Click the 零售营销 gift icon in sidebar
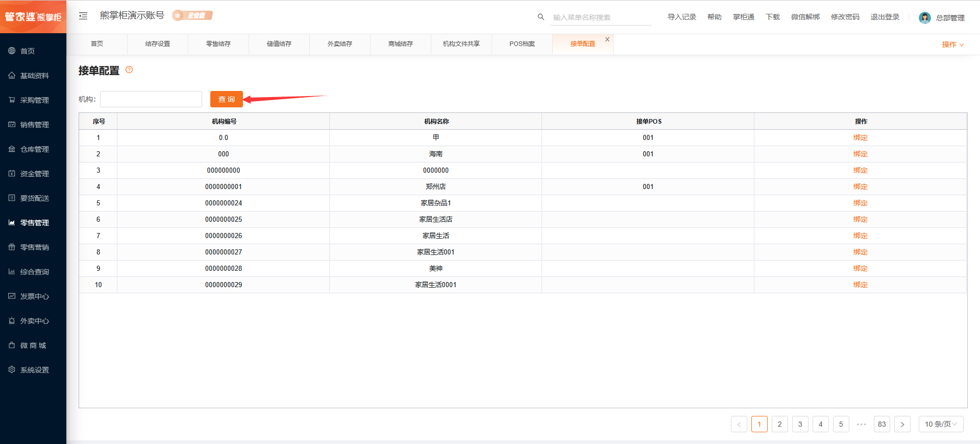 click(12, 247)
